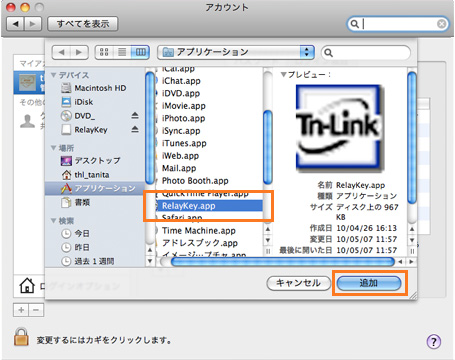Select Macintosh HD in sidebar
This screenshot has width=455, height=360.
tap(94, 88)
